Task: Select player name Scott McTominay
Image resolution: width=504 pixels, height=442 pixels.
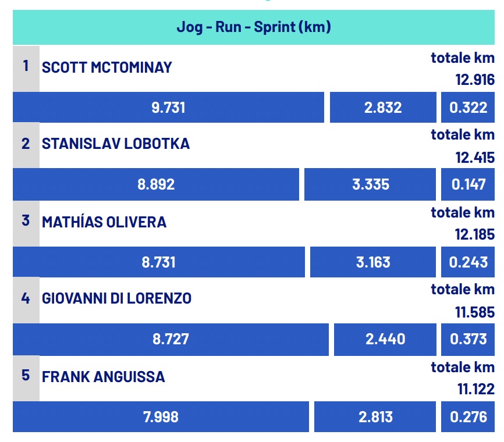Action: [x=107, y=67]
